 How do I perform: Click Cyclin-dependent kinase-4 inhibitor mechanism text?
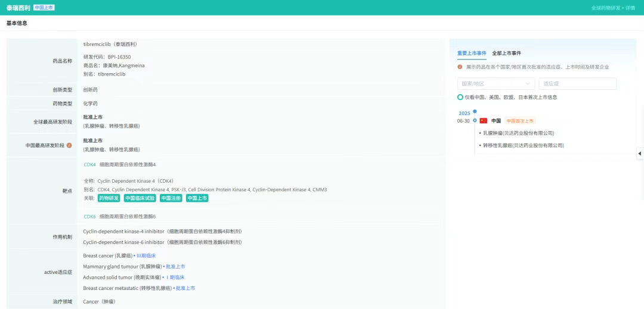click(162, 232)
